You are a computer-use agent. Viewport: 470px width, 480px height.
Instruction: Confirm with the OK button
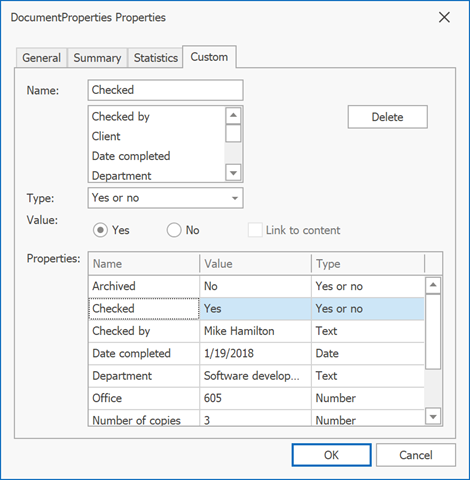click(331, 455)
